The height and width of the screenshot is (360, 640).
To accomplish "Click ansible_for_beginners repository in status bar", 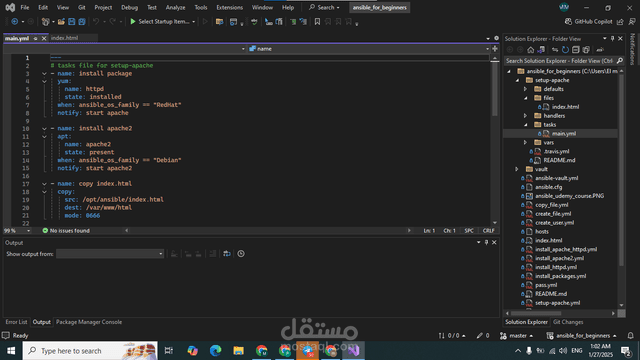I will [x=582, y=336].
